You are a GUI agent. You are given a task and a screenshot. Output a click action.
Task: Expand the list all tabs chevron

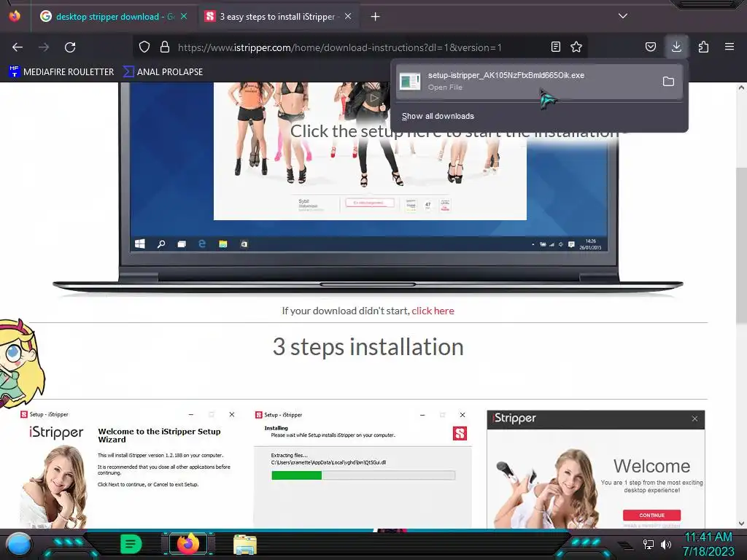(623, 16)
